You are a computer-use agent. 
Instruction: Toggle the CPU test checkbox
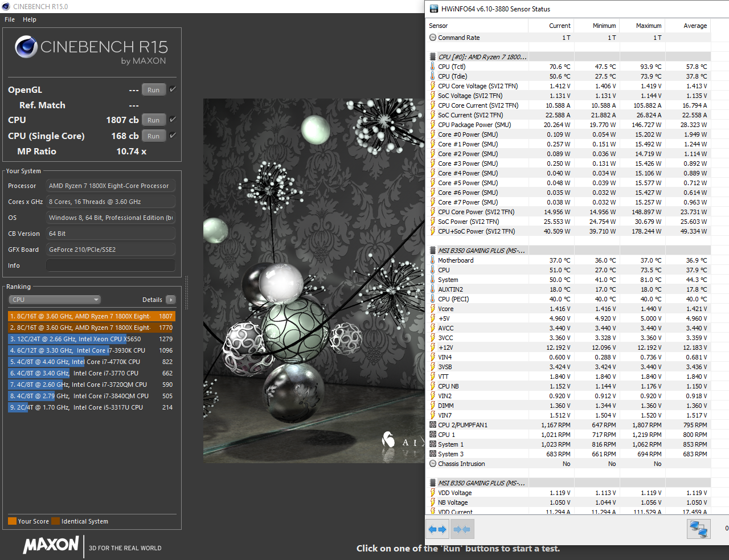pyautogui.click(x=173, y=120)
